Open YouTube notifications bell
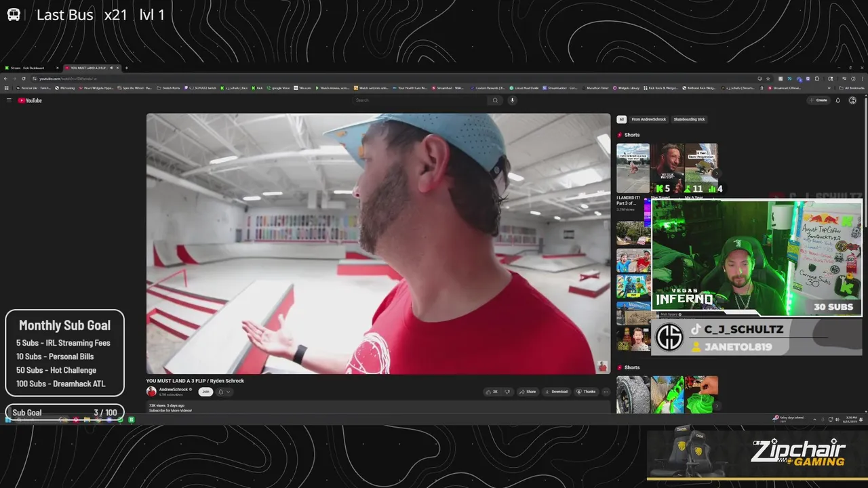Viewport: 868px width, 488px height. [838, 100]
